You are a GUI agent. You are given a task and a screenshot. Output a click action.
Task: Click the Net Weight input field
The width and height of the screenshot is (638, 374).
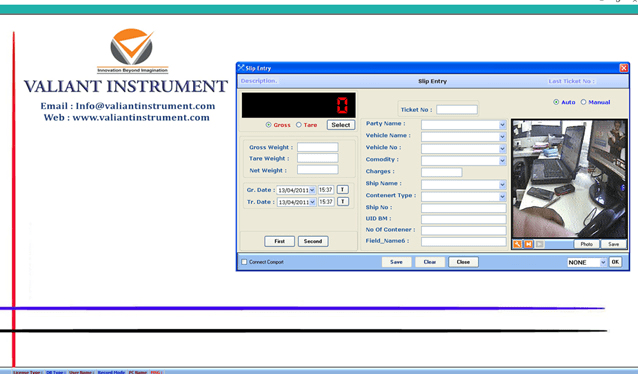point(317,170)
